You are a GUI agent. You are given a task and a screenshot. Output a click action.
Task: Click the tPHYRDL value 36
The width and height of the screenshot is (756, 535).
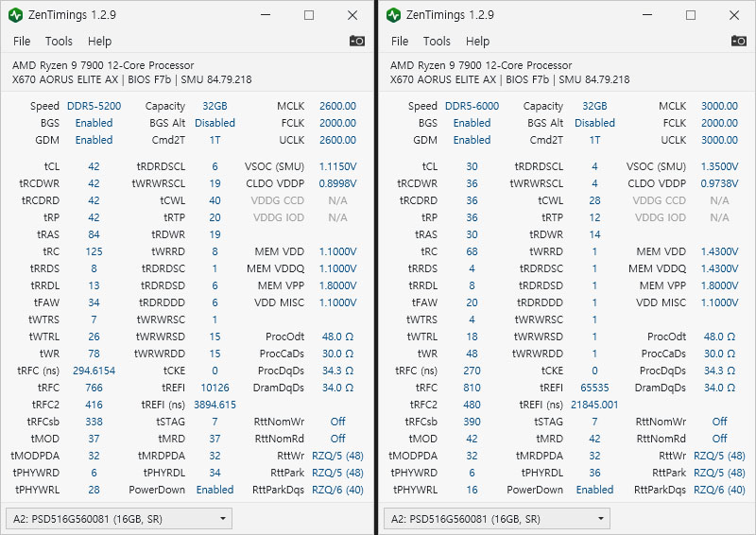594,473
